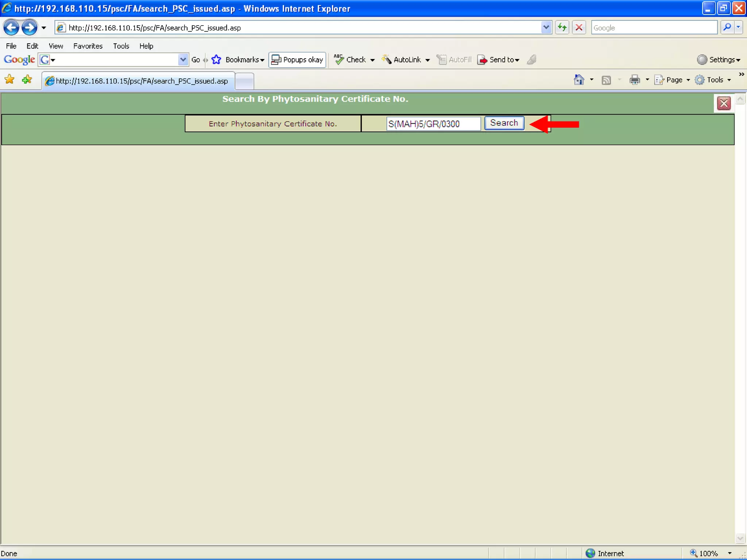Click the browser Back arrow button
747x560 pixels.
click(11, 28)
